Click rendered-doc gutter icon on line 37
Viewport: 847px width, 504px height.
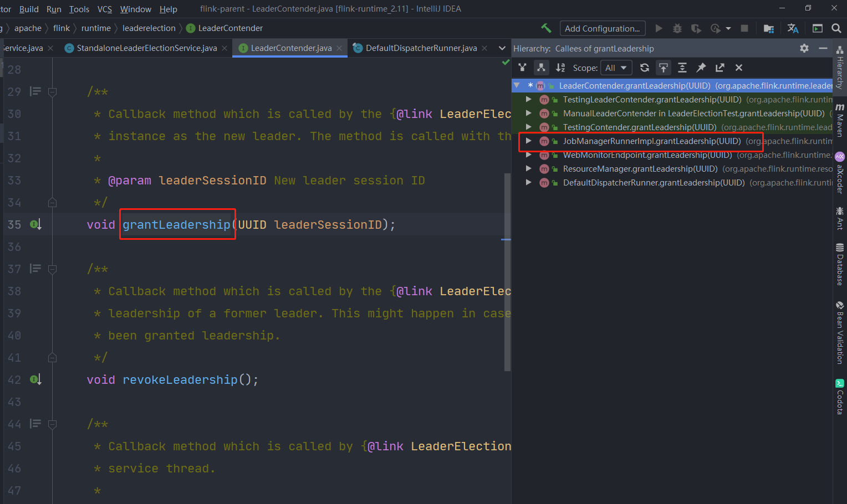click(35, 269)
